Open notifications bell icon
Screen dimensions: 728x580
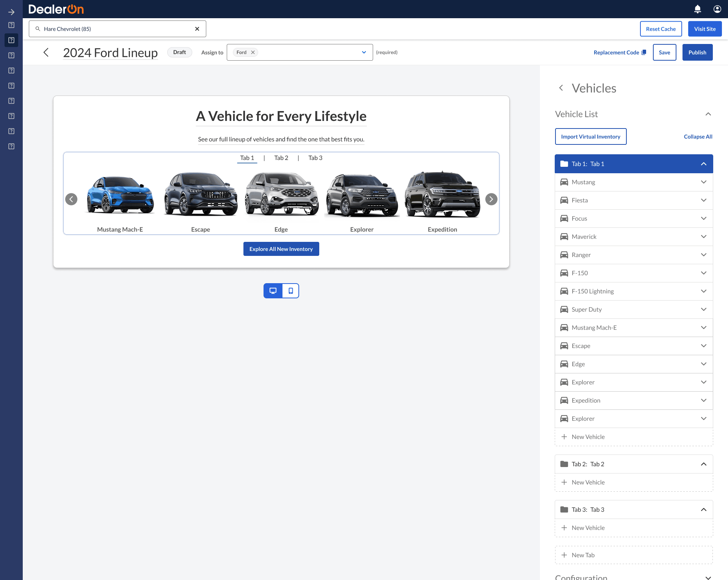pos(698,9)
